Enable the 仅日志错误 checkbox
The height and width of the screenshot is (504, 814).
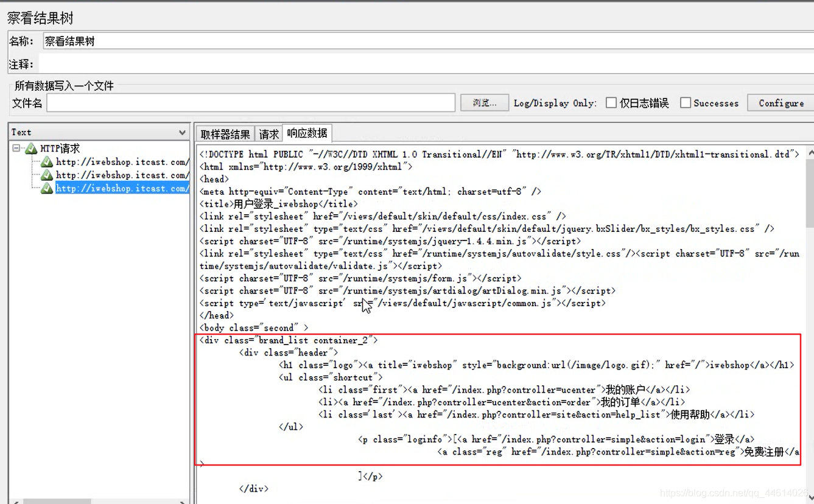611,103
